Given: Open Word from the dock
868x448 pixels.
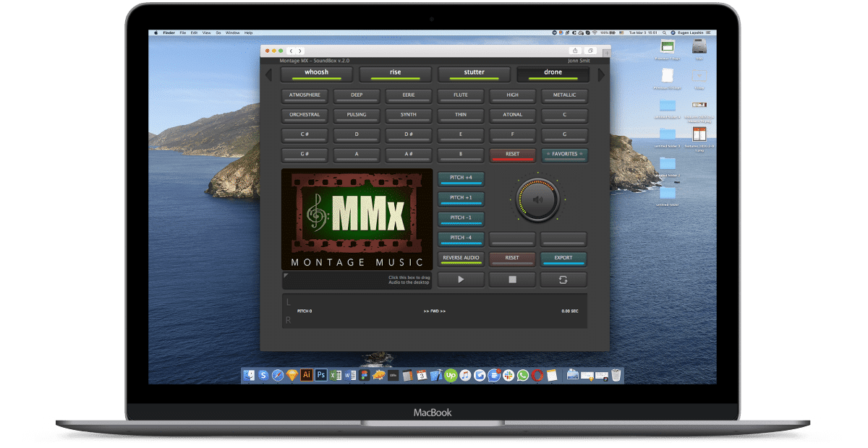Looking at the screenshot, I should pos(350,375).
